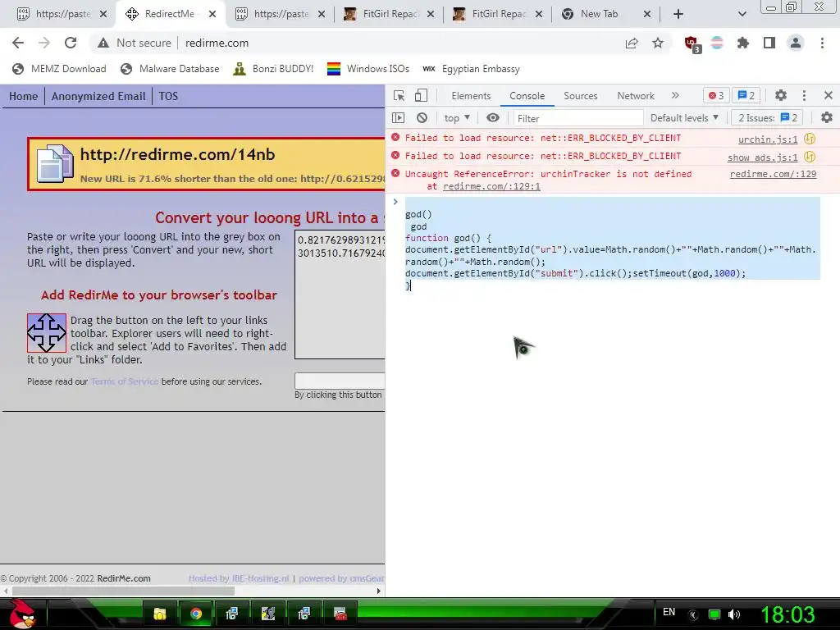840x630 pixels.
Task: Click the red error count badge
Action: point(716,95)
